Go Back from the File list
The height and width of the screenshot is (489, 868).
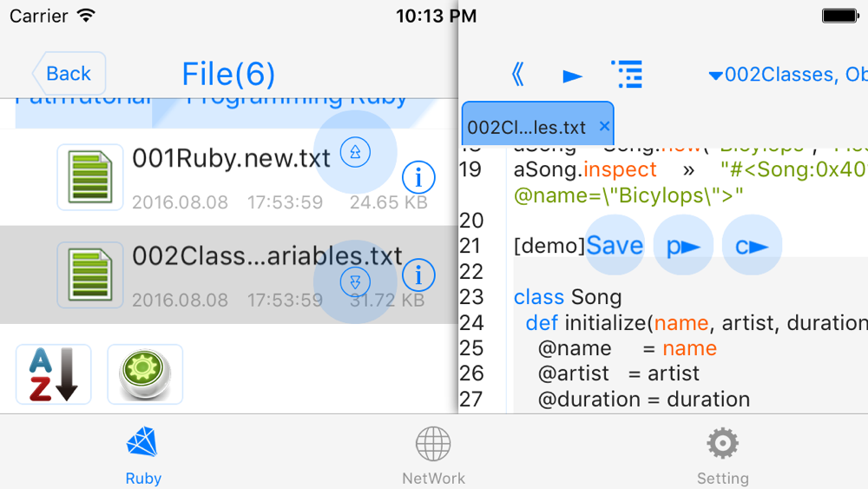point(69,74)
